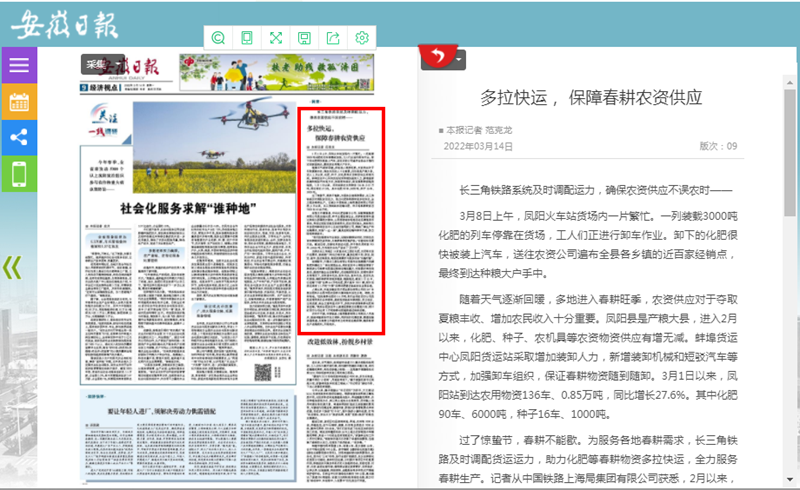Click the paragraph starting 3月8日上午

click(x=588, y=245)
